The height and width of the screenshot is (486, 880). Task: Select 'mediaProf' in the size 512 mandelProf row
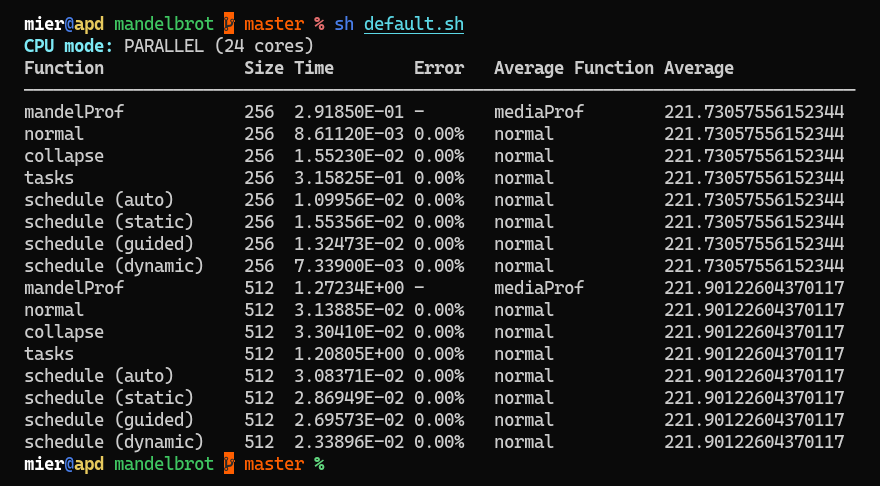[x=539, y=288]
